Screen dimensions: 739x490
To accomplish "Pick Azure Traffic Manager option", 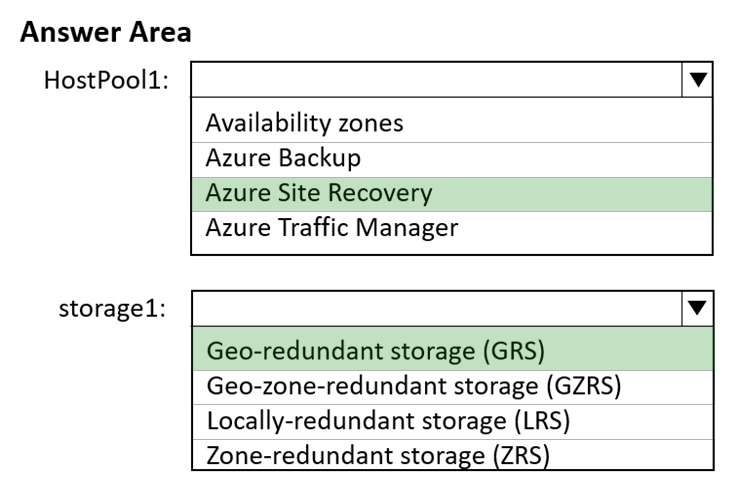I will pos(331,227).
